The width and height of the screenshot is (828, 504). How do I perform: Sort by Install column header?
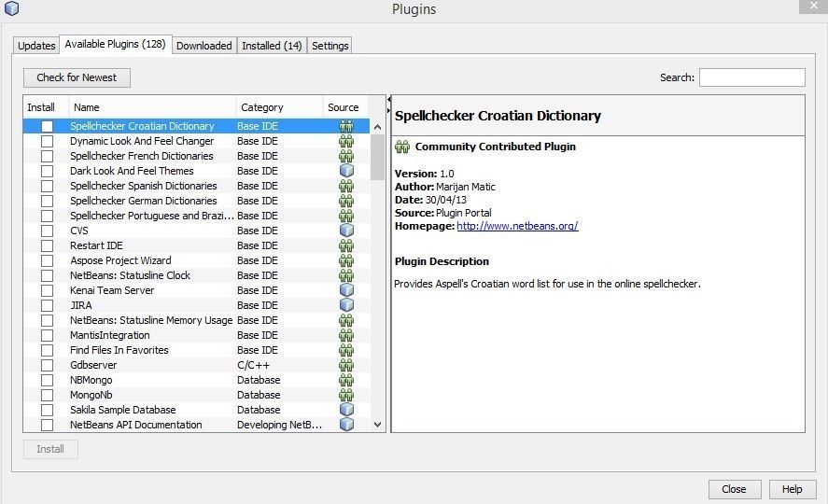click(x=46, y=107)
